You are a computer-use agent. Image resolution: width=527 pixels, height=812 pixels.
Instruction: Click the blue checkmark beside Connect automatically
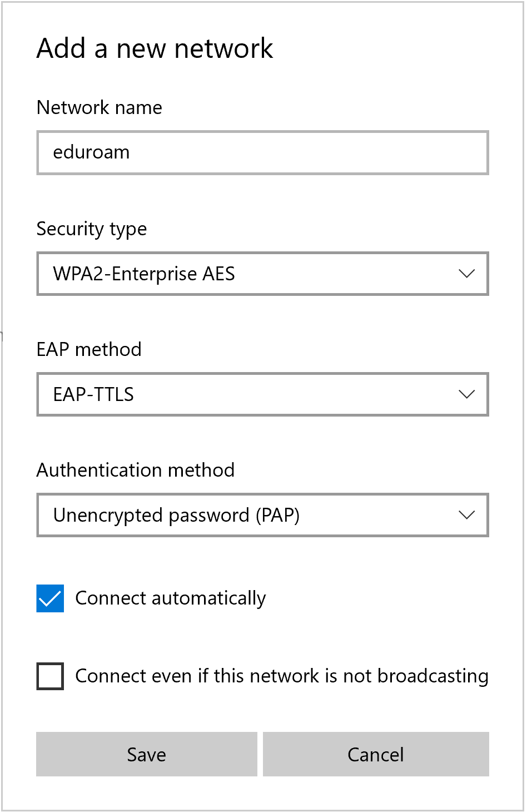[50, 598]
